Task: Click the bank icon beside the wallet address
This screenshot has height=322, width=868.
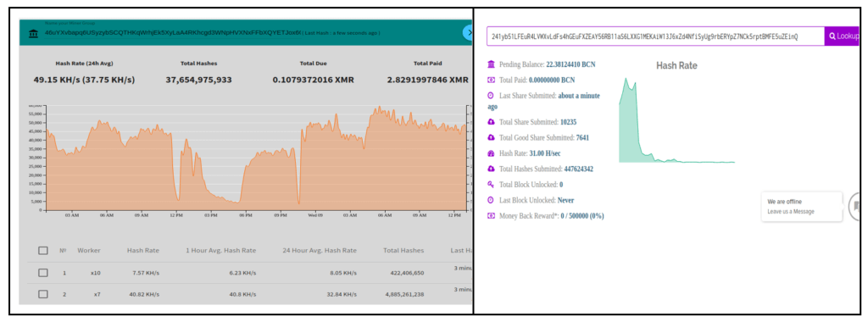Action: click(x=33, y=34)
